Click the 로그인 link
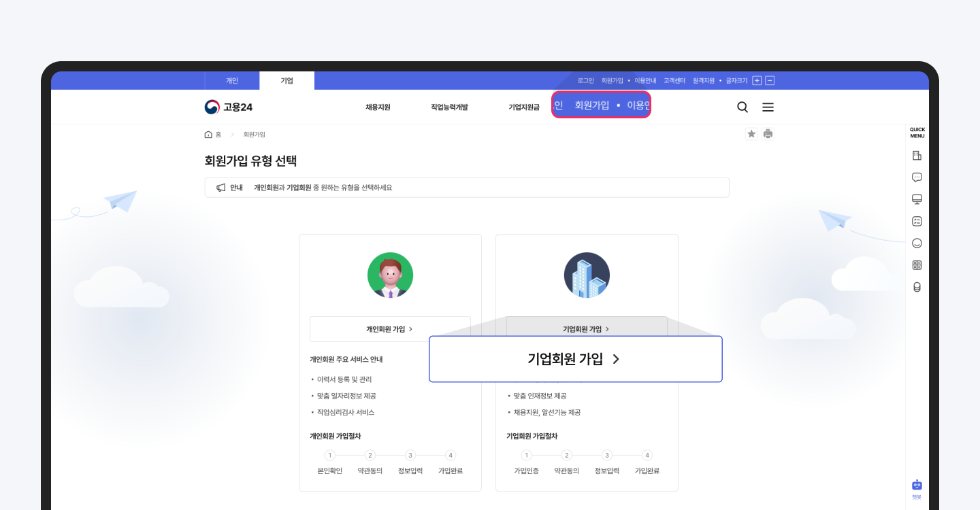The width and height of the screenshot is (980, 510). pyautogui.click(x=586, y=80)
